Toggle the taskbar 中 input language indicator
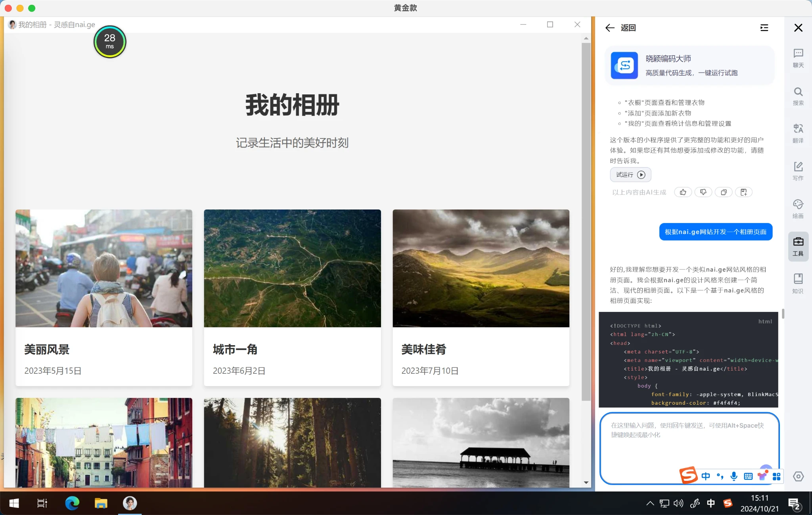 pyautogui.click(x=710, y=503)
